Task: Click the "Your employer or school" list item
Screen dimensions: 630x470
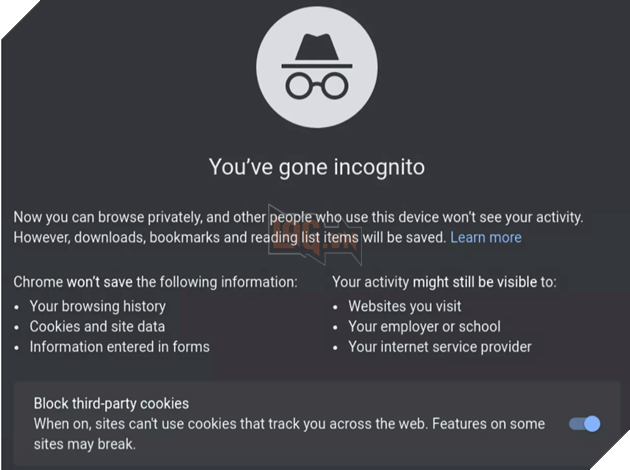Action: pyautogui.click(x=424, y=326)
